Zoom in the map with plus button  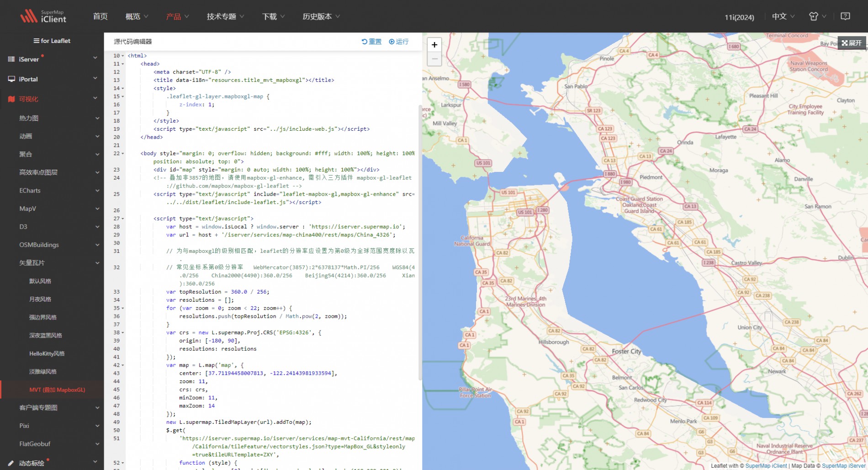(434, 45)
